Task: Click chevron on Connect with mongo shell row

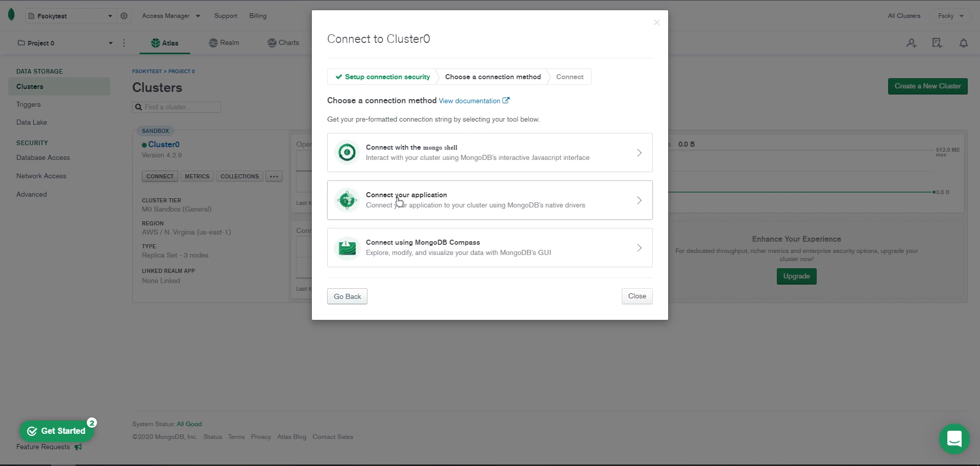Action: pos(639,153)
